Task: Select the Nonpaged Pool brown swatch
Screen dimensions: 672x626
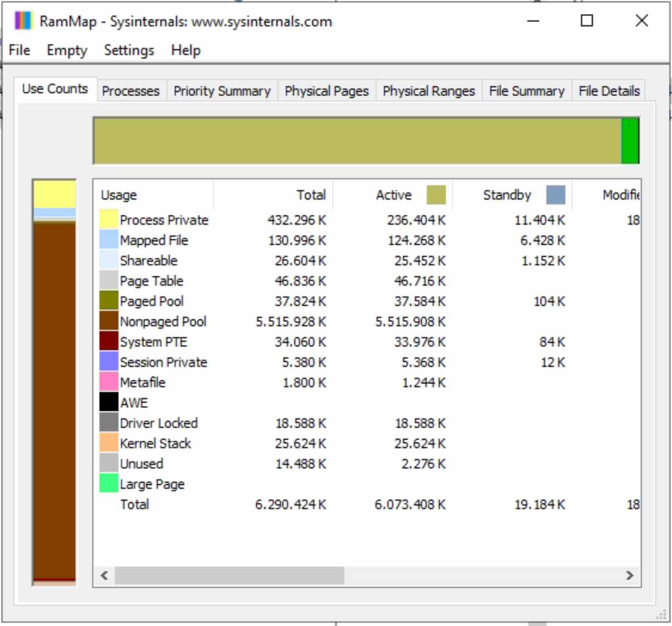Action: click(x=109, y=321)
